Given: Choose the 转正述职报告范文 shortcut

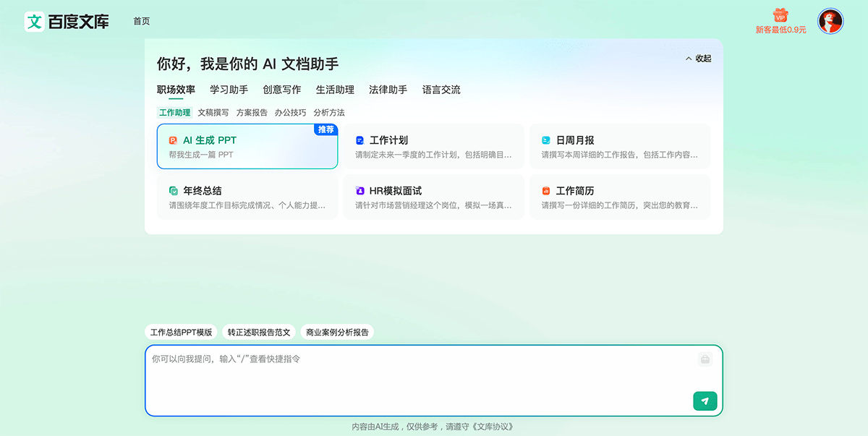Looking at the screenshot, I should [x=260, y=332].
